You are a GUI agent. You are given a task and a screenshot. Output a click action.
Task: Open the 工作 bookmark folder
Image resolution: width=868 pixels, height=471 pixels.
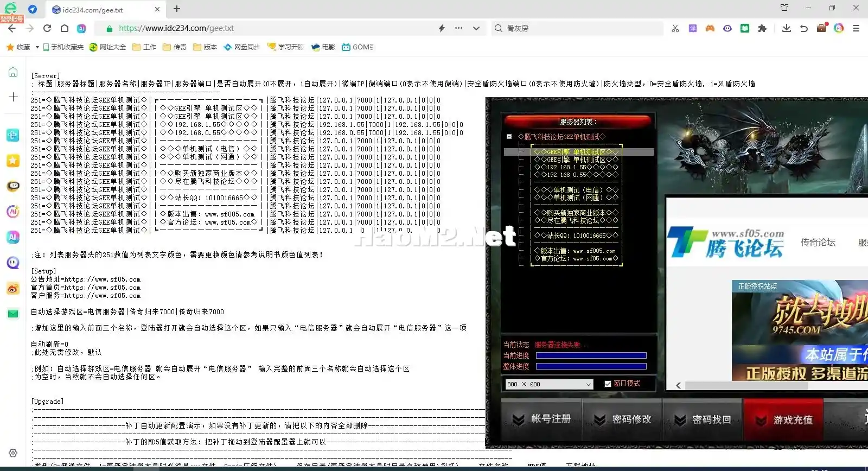[x=144, y=47]
